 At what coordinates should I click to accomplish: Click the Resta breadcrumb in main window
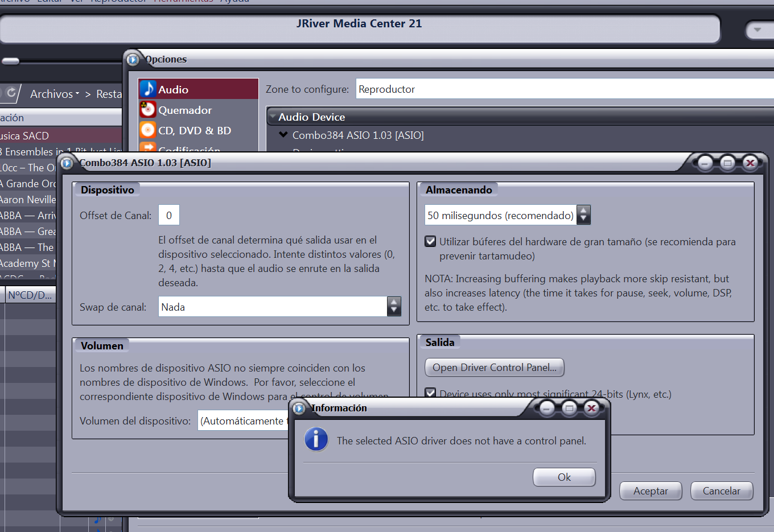(x=109, y=94)
